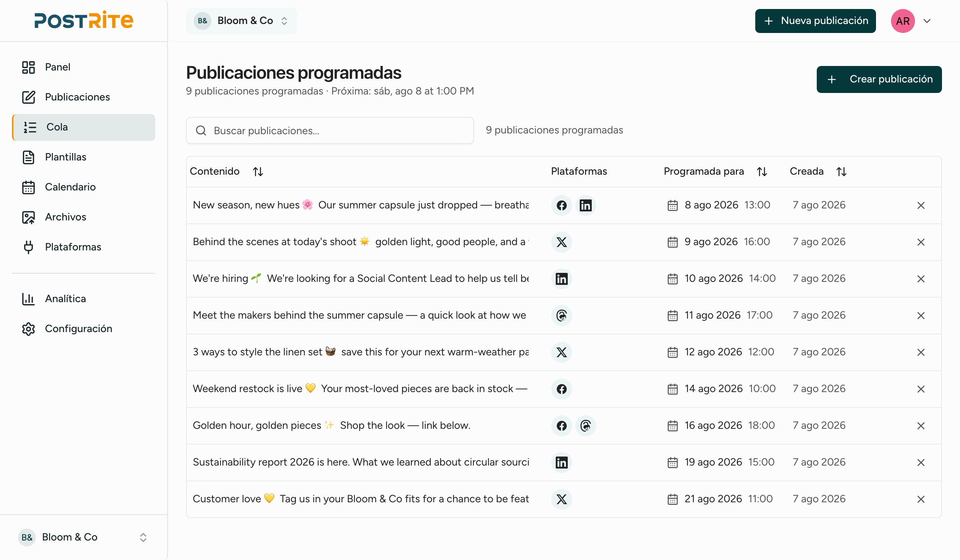Click the LinkedIn icon on the hiring post
Viewport: 960px width, 560px height.
[561, 279]
